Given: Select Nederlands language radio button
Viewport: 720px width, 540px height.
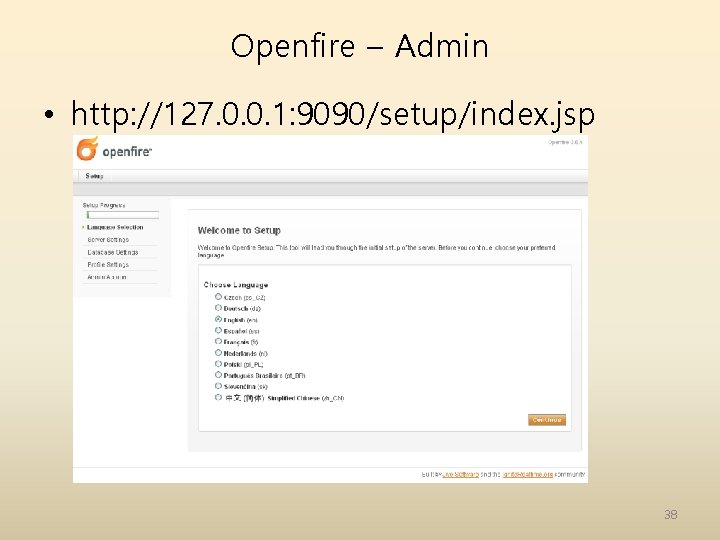Looking at the screenshot, I should [219, 353].
